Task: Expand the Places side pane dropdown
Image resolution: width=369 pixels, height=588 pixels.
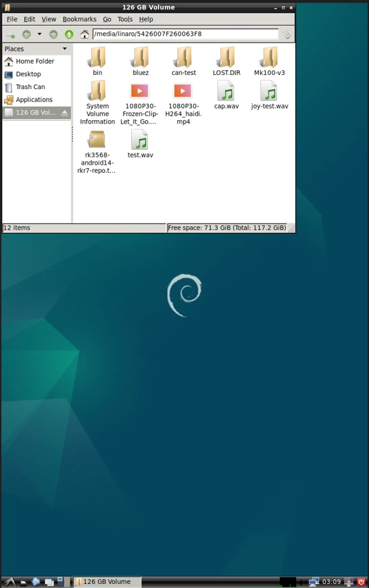Action: (x=65, y=49)
